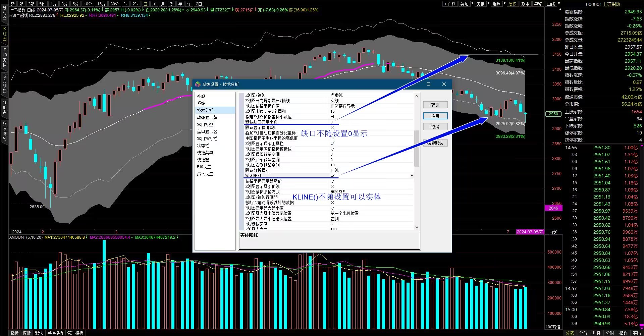This screenshot has width=644, height=336.
Task: Select the 月 monthly period button
Action: click(163, 4)
